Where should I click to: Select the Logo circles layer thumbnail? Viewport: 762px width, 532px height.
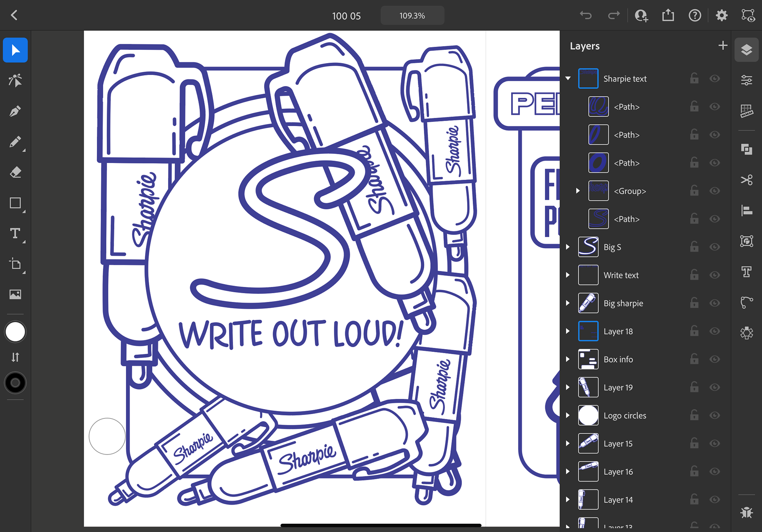coord(588,415)
